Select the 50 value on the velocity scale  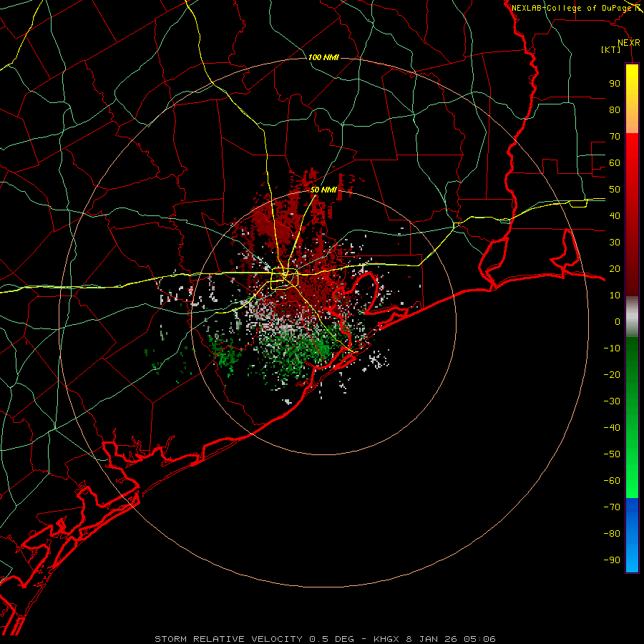pos(615,190)
